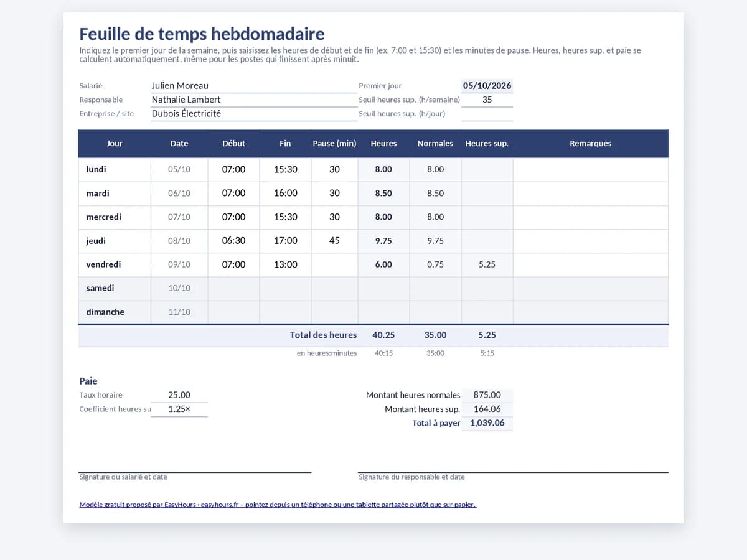Select mercredi date 07/10

pyautogui.click(x=179, y=217)
